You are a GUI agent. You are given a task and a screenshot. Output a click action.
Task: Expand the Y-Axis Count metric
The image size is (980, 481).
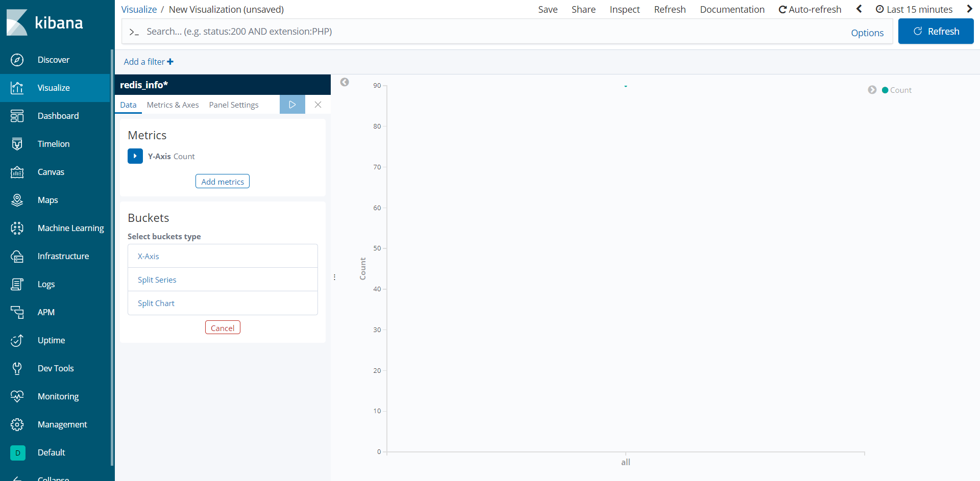click(x=135, y=156)
